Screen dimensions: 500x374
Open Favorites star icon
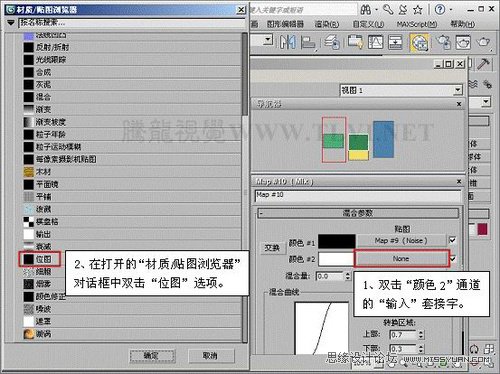[418, 10]
